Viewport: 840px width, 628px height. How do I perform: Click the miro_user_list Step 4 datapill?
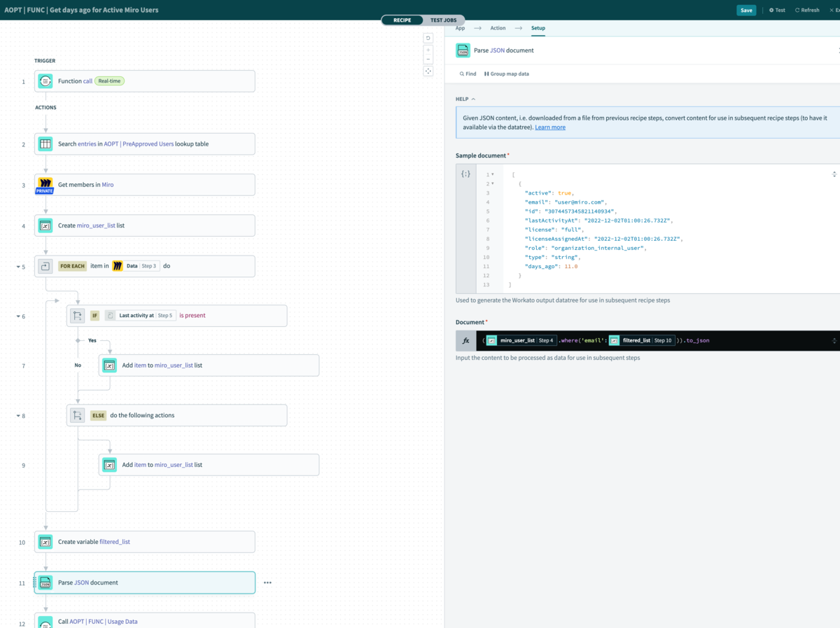521,340
